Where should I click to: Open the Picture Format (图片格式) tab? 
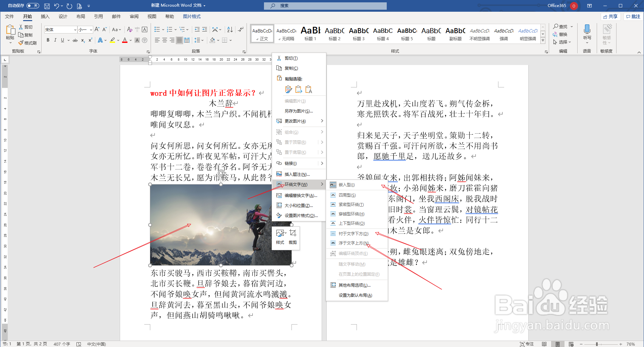[192, 16]
